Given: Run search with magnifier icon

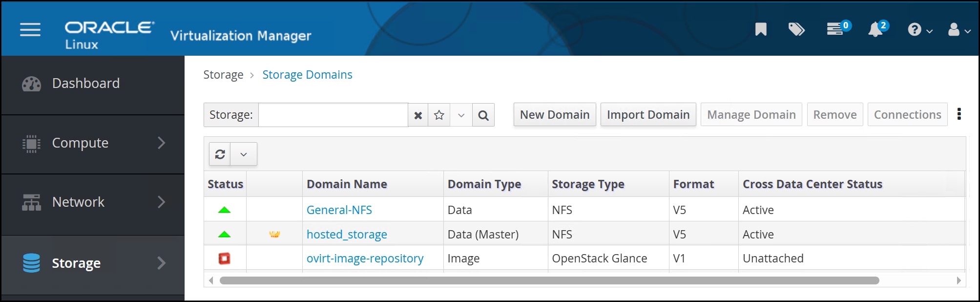Looking at the screenshot, I should 483,115.
